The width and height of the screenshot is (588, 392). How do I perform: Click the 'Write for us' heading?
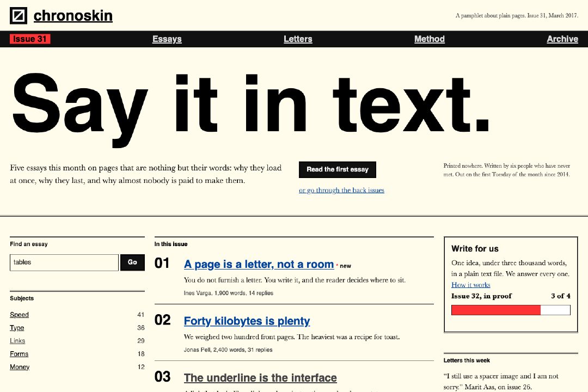coord(475,249)
